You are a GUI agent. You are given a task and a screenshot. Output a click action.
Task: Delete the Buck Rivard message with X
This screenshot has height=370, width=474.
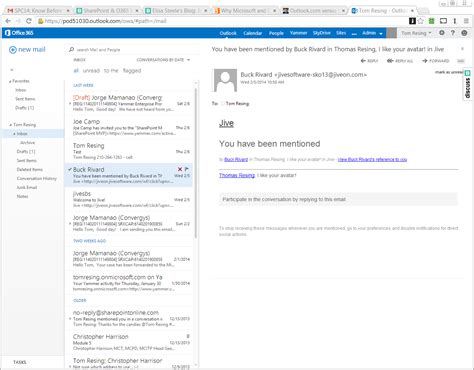180,169
